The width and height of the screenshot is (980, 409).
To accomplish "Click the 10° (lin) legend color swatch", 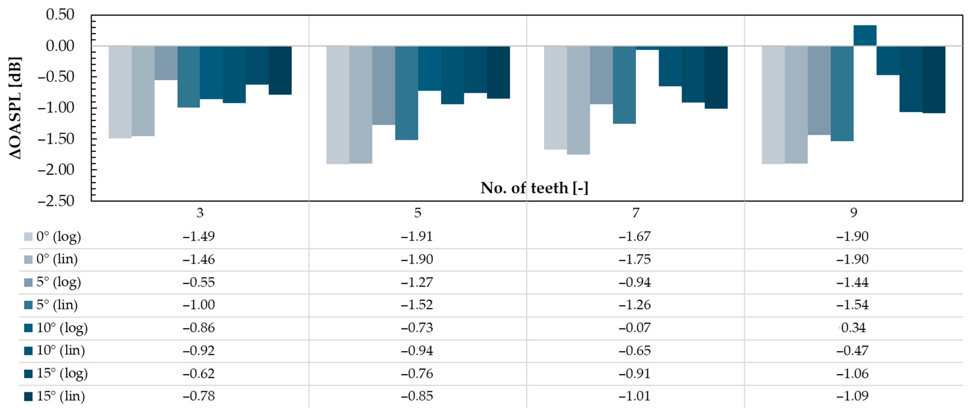I will [x=28, y=351].
